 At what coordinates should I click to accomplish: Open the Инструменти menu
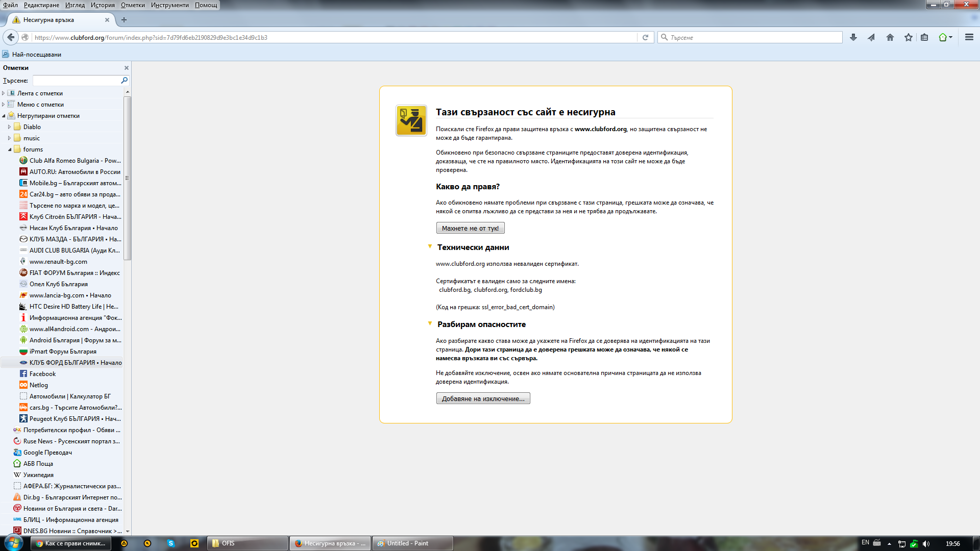point(169,5)
